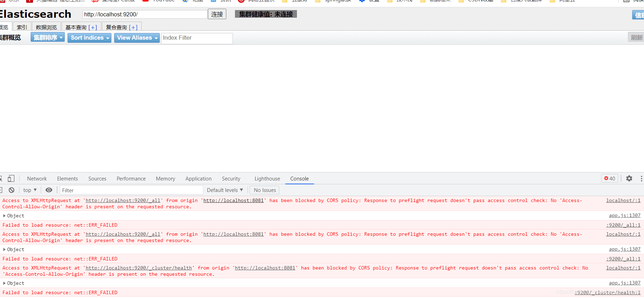Switch to the Security tab
The height and width of the screenshot is (298, 644).
[x=231, y=179]
